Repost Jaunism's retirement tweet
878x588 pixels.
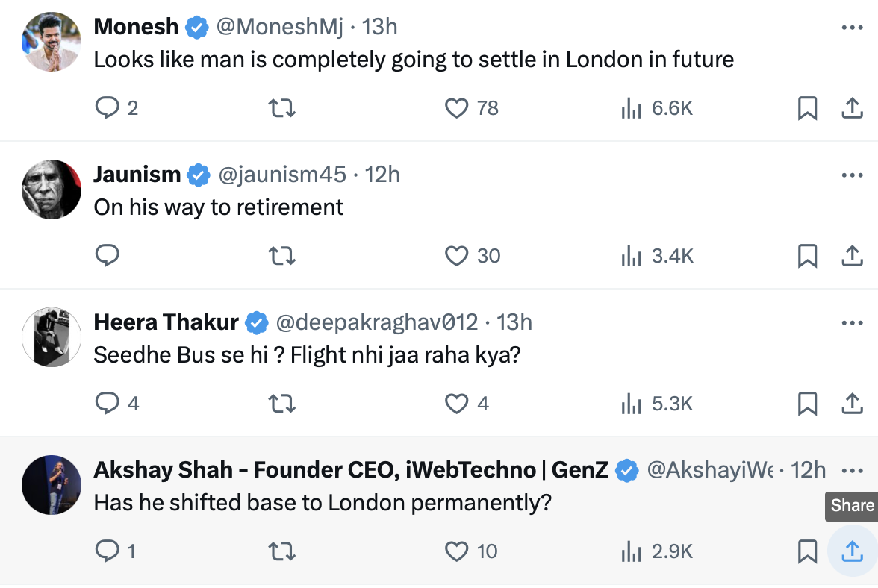[x=281, y=256]
